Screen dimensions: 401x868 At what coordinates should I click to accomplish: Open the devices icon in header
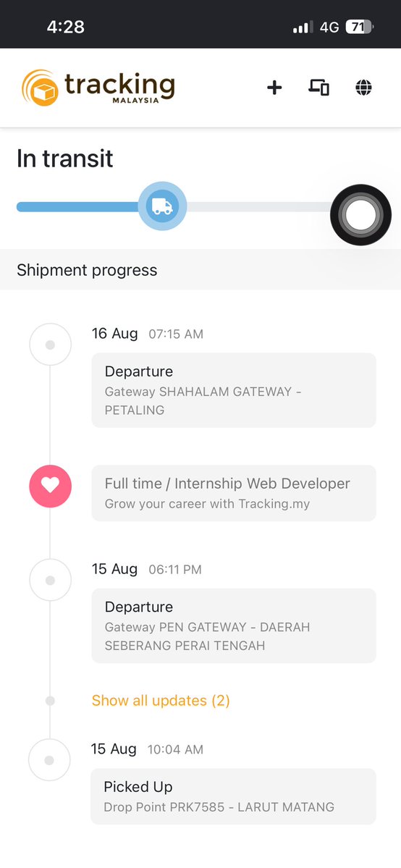[x=319, y=88]
